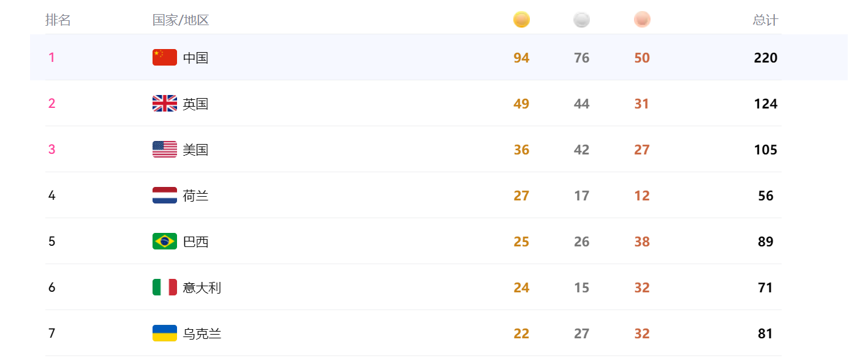Click the gold medal column icon

coord(521,20)
